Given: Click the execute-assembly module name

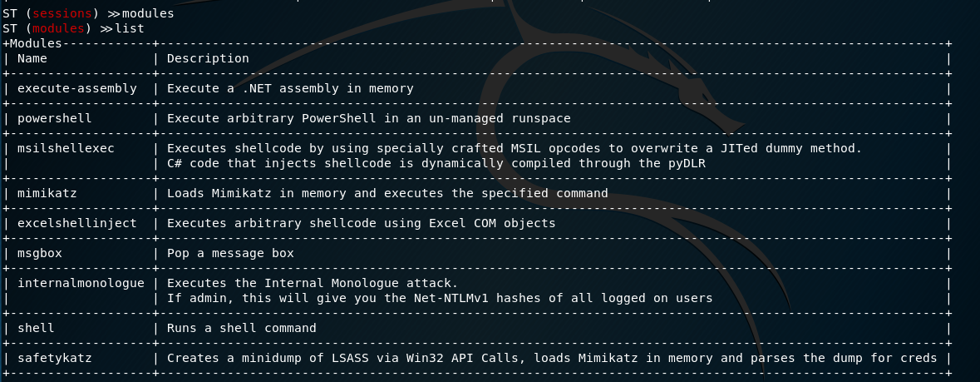Looking at the screenshot, I should click(x=77, y=88).
